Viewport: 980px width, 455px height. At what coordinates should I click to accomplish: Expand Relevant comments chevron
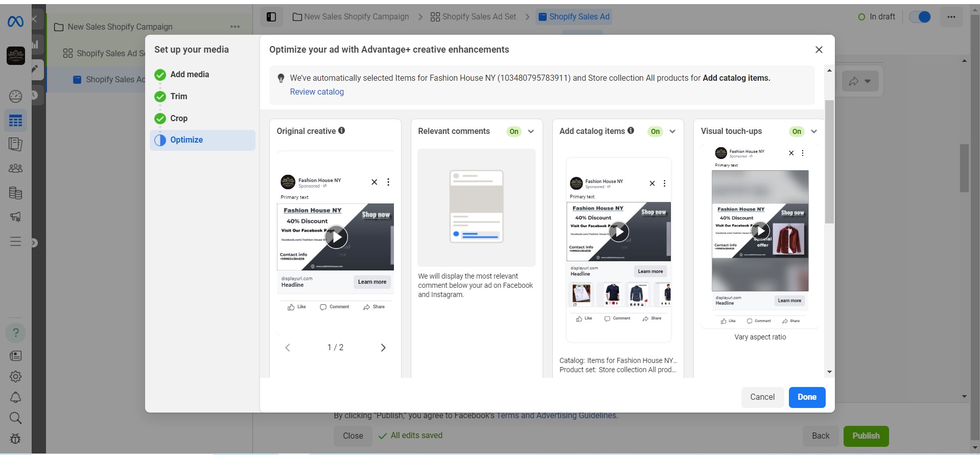(x=531, y=131)
